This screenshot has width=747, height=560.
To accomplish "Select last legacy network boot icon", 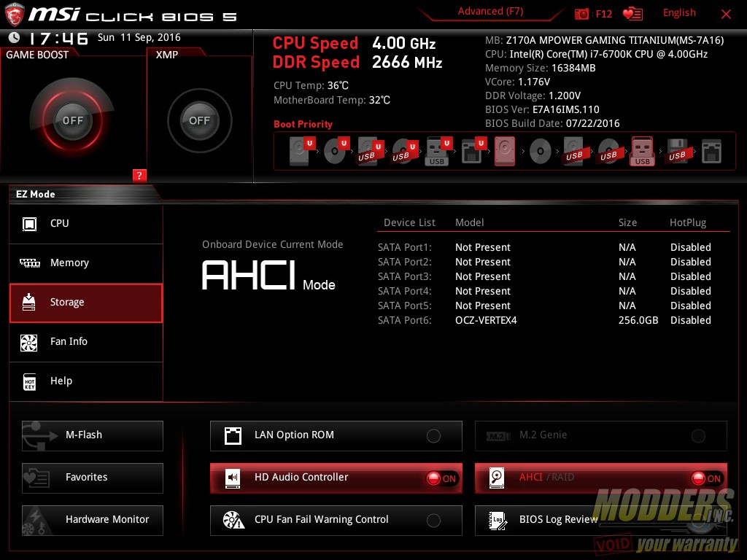I will point(712,152).
